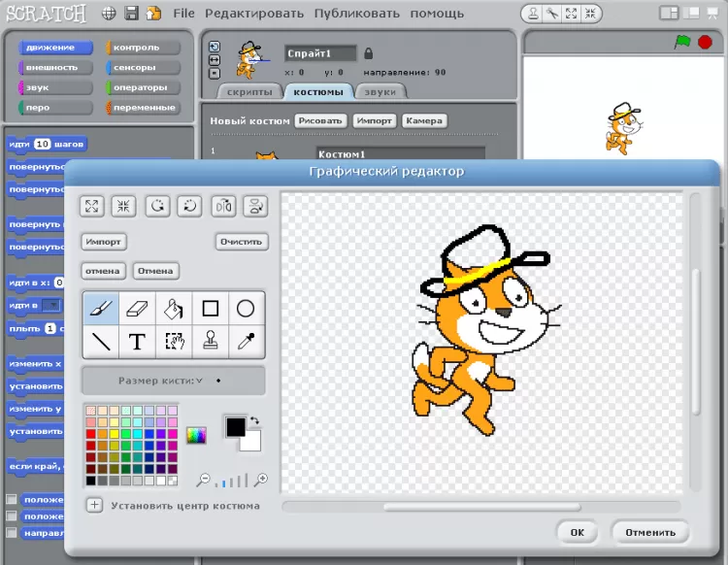Screen dimensions: 728x565
Task: Select the full rotation style button
Action: [x=215, y=47]
